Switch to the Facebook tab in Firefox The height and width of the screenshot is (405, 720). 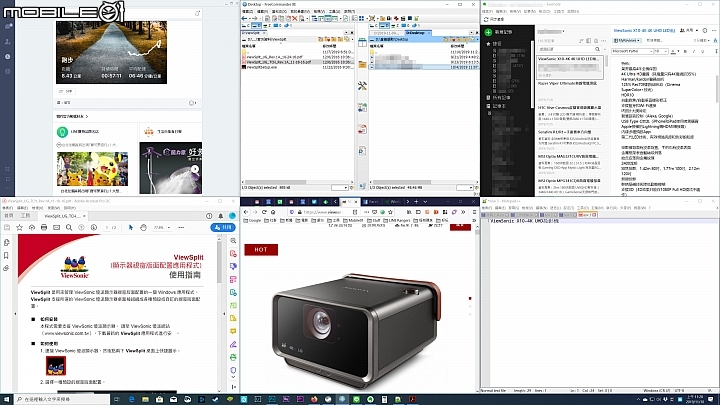[372, 202]
